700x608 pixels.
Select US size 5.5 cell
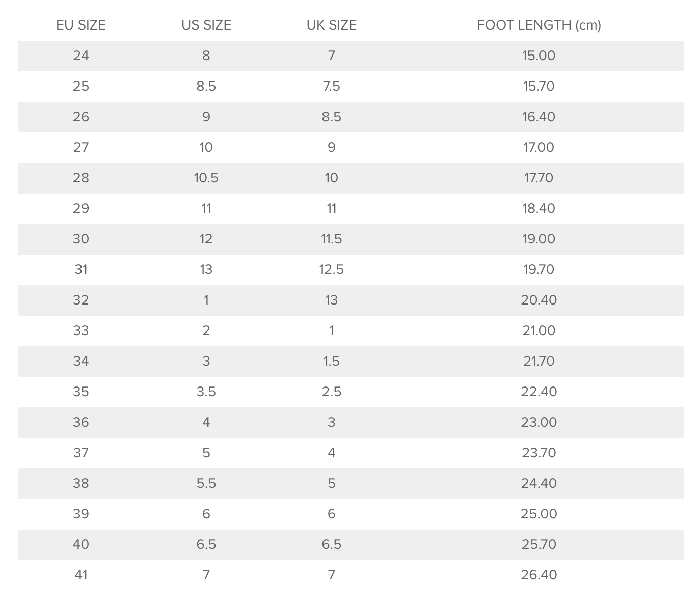point(206,483)
